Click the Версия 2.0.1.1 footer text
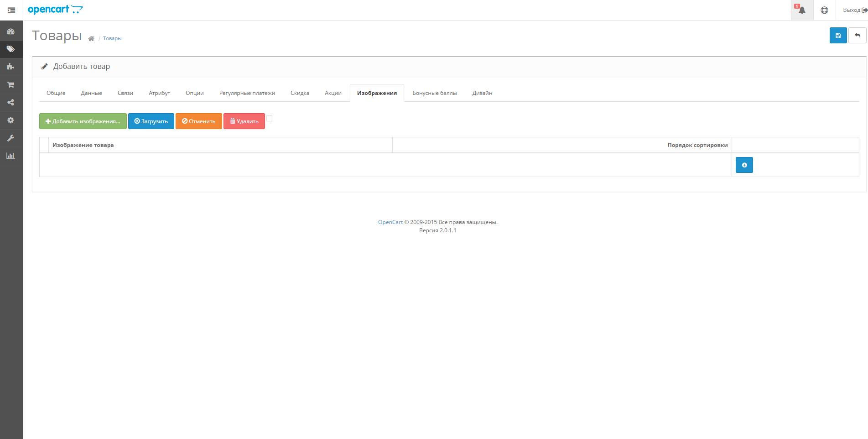868x439 pixels. click(x=438, y=230)
